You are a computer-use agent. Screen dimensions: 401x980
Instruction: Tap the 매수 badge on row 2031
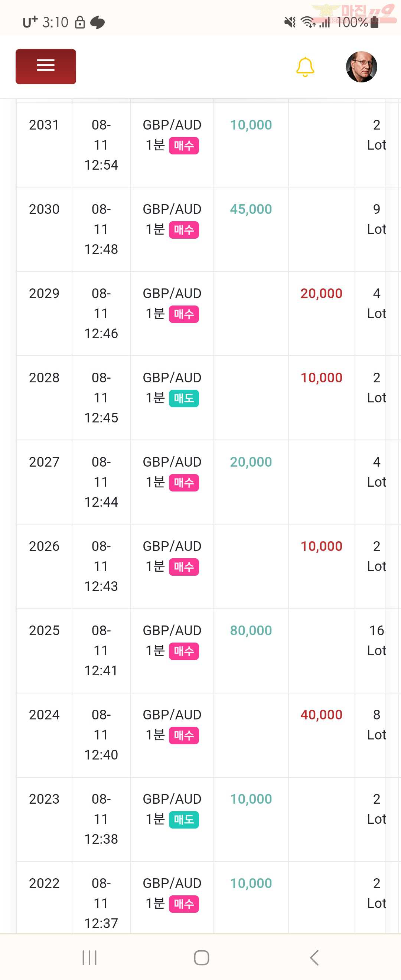[184, 146]
